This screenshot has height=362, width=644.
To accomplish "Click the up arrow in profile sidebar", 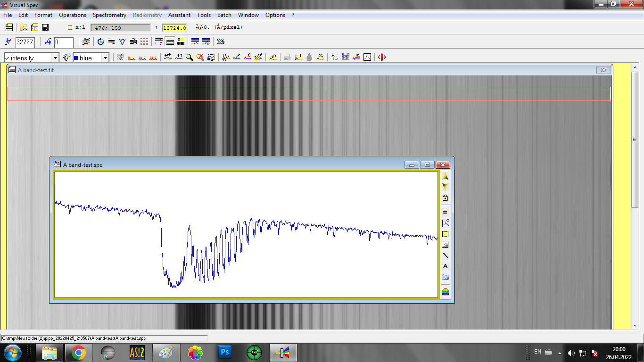I will [x=445, y=177].
